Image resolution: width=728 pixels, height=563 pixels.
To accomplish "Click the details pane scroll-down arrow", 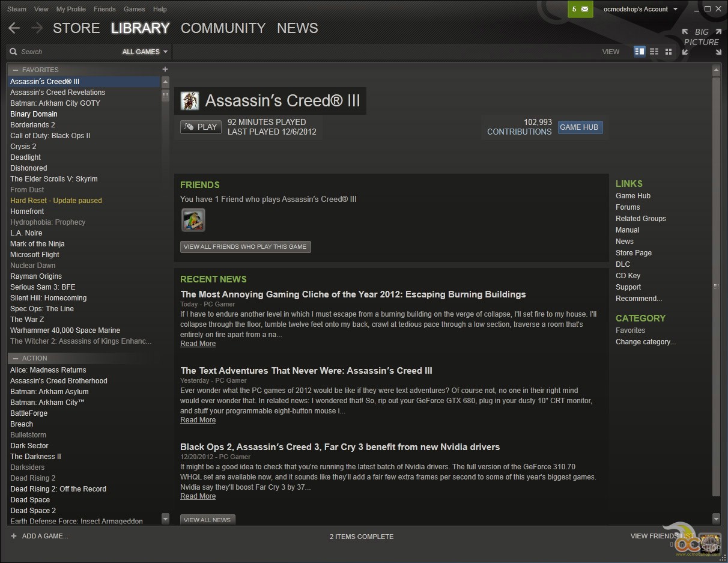I will [716, 518].
